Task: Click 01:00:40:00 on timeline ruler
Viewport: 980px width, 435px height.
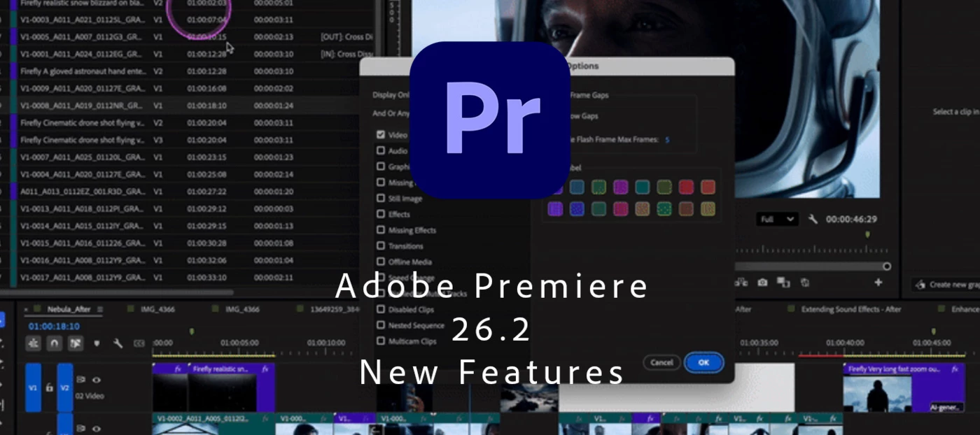Action: pos(845,343)
